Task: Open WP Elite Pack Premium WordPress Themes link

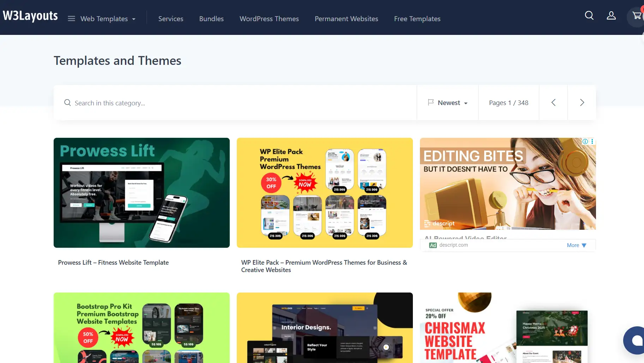Action: tap(324, 266)
